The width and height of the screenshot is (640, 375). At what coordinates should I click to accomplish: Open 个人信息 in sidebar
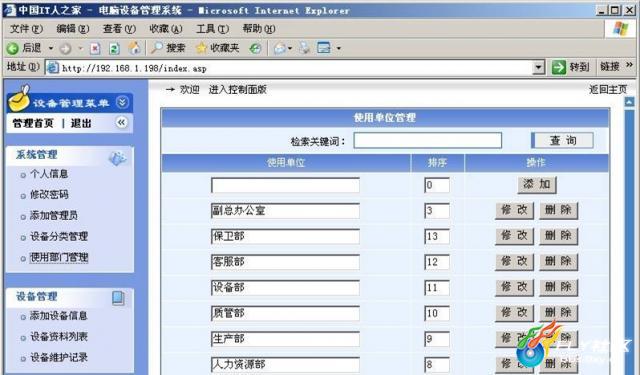[49, 174]
